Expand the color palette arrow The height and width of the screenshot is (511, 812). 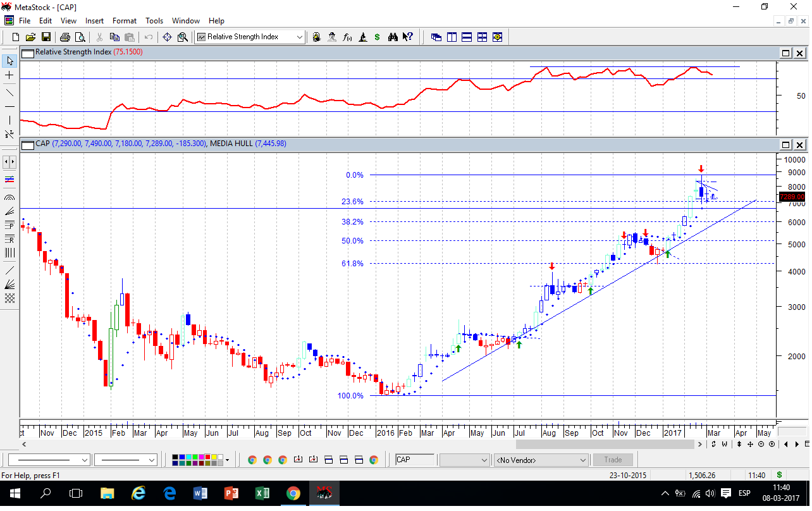[226, 460]
